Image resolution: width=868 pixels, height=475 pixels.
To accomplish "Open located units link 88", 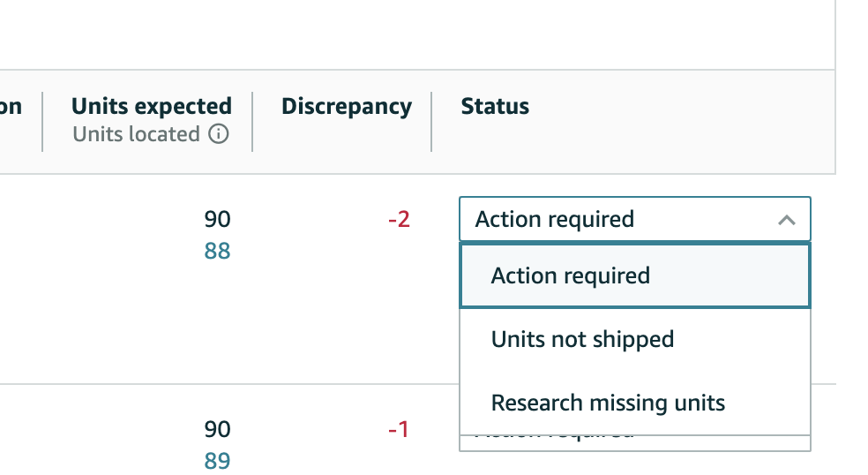I will 217,251.
